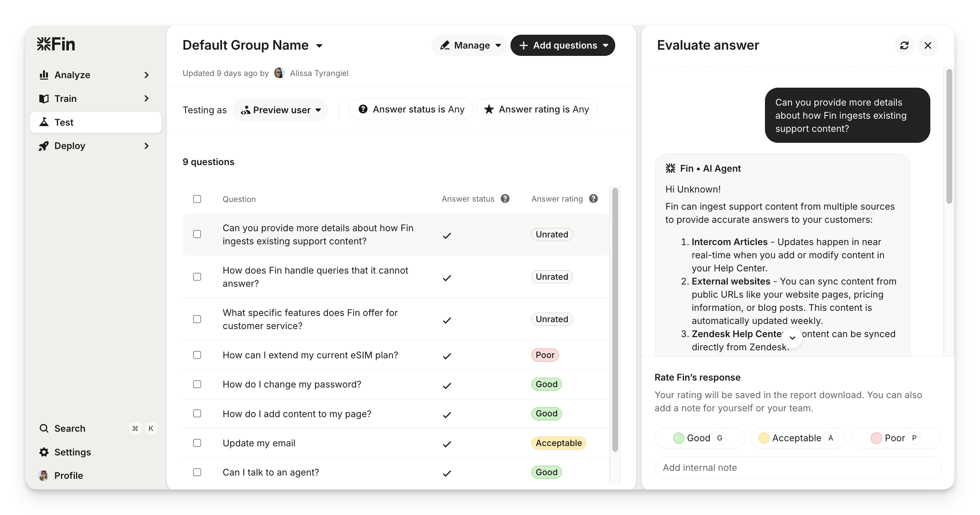Click the Fin logo in sidebar
Viewport: 980px width, 515px height.
coord(56,44)
